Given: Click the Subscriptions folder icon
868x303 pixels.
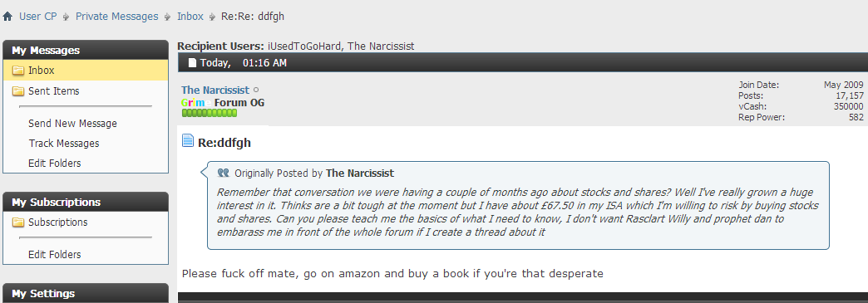Looking at the screenshot, I should [19, 222].
